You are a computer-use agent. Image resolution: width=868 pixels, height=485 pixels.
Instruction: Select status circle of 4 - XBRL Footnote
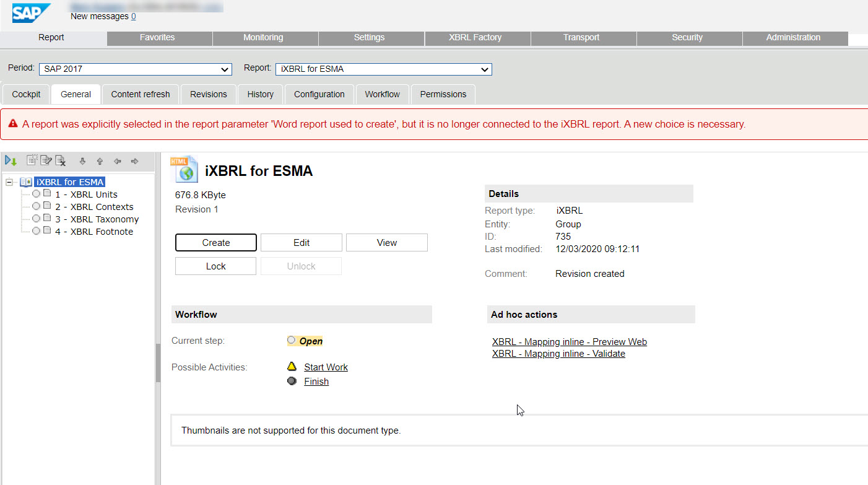[37, 231]
